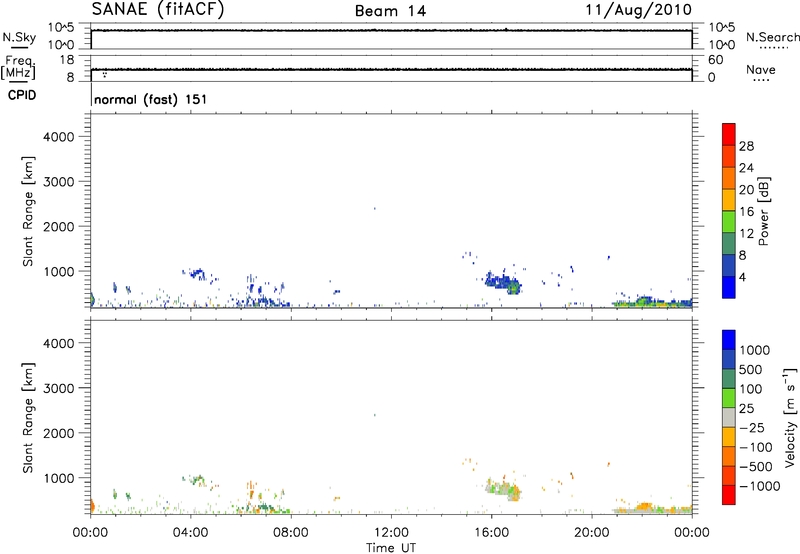Click the 'N.Sky' axis label
Image resolution: width=800 pixels, height=554 pixels.
[19, 37]
